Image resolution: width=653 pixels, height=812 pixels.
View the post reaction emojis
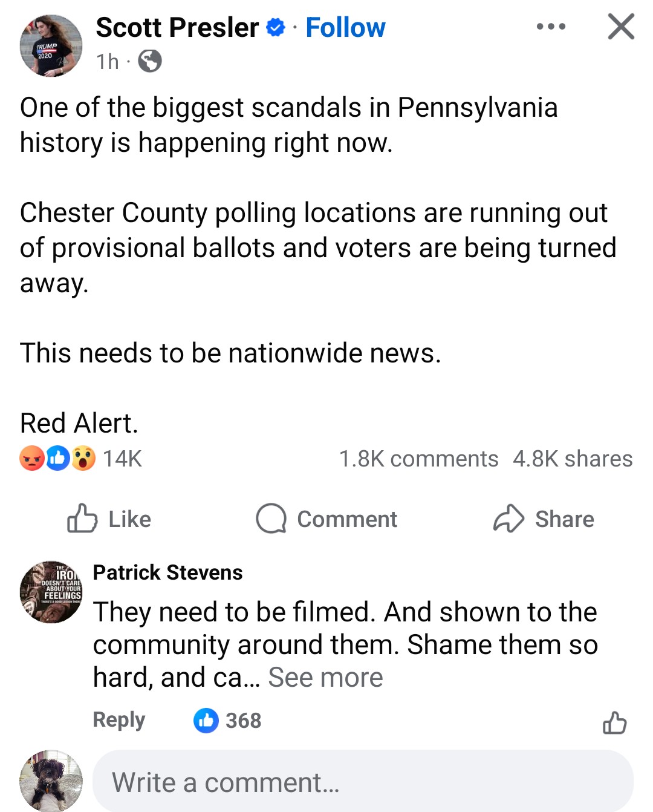click(x=57, y=458)
